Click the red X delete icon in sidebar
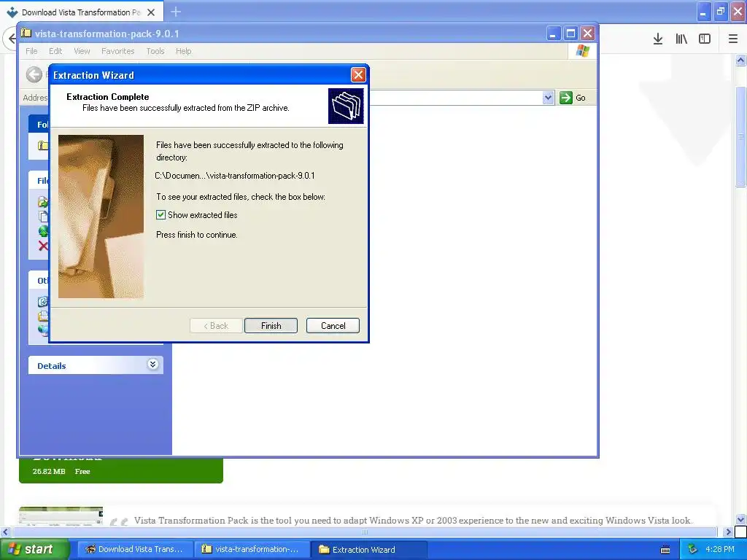Screen dimensions: 747x560 pyautogui.click(x=43, y=246)
